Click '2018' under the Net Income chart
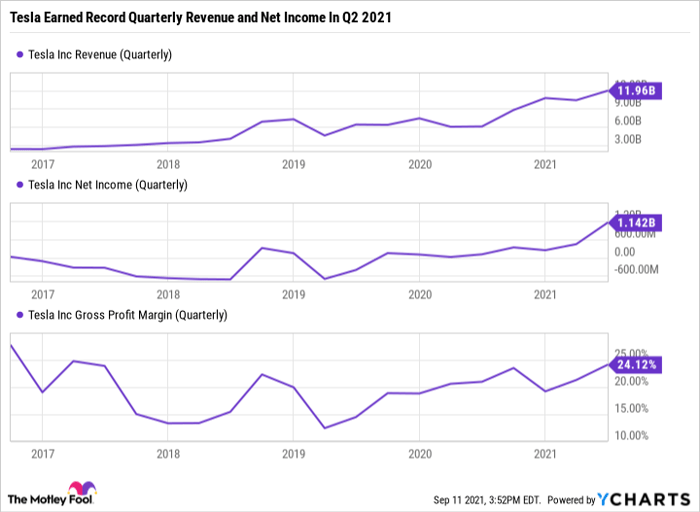 tap(168, 295)
